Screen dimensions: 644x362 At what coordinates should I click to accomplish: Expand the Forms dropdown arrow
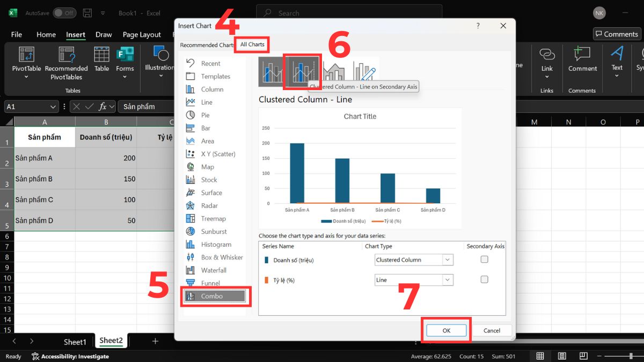coord(125,77)
